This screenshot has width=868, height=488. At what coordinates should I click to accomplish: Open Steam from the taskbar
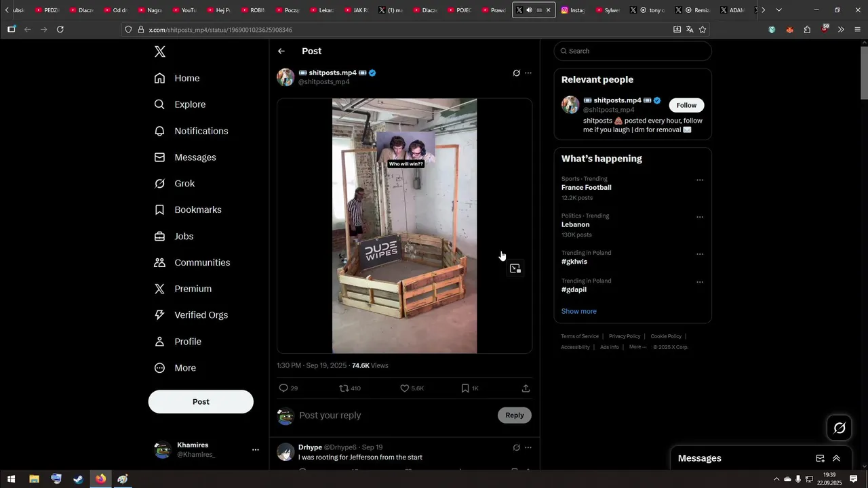pyautogui.click(x=79, y=479)
